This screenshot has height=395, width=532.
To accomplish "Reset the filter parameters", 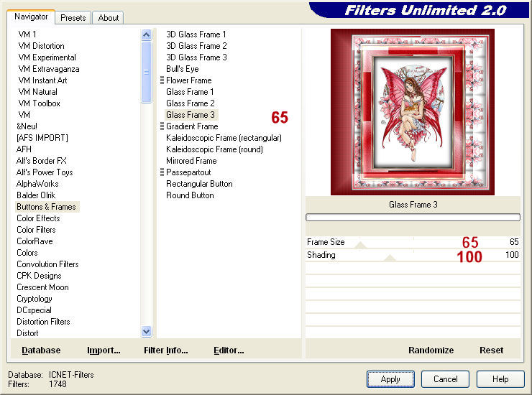I will pos(491,350).
